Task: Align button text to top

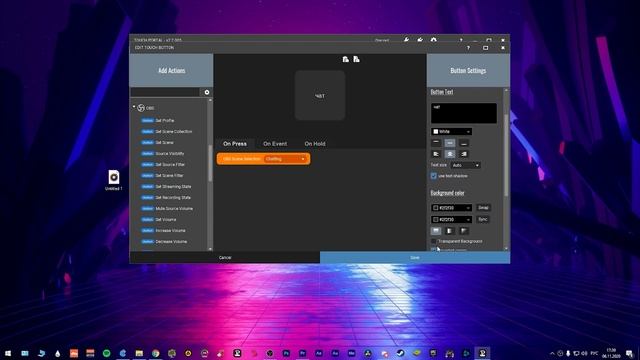Action: (436, 143)
